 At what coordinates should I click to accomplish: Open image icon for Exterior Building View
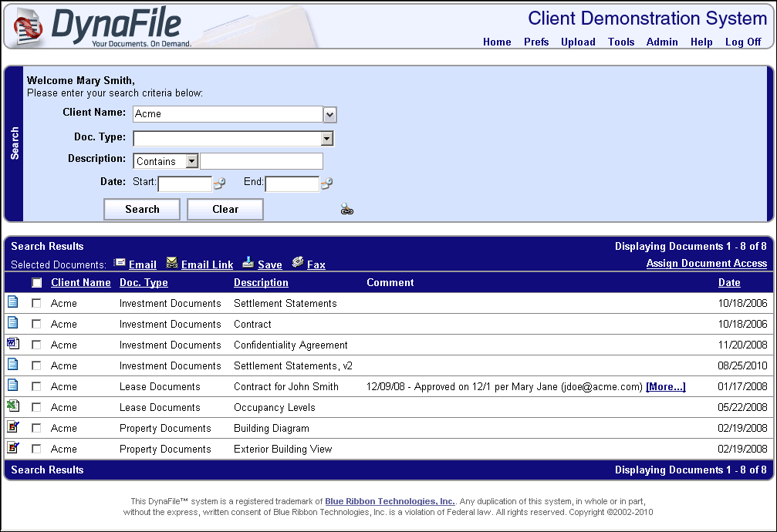(13, 447)
